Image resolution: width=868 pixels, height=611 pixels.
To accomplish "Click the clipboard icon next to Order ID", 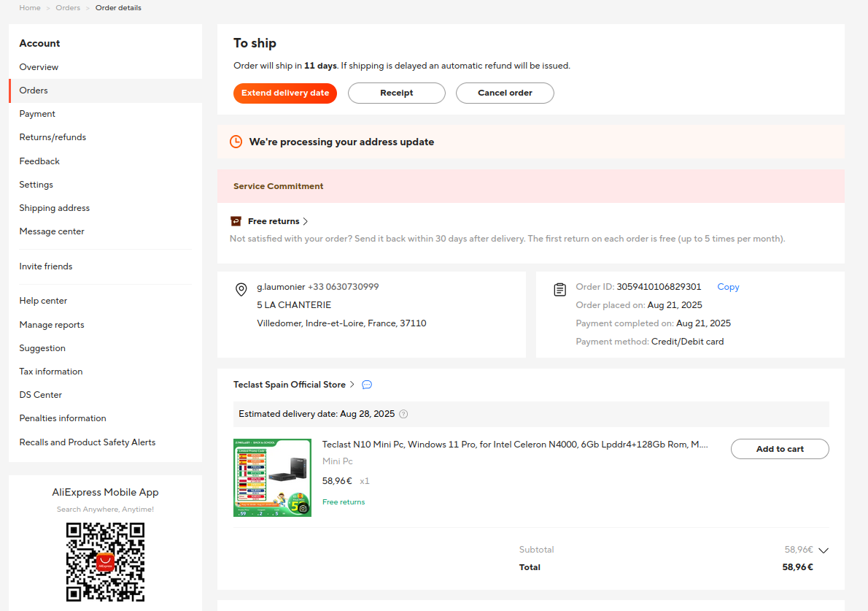I will tap(559, 290).
